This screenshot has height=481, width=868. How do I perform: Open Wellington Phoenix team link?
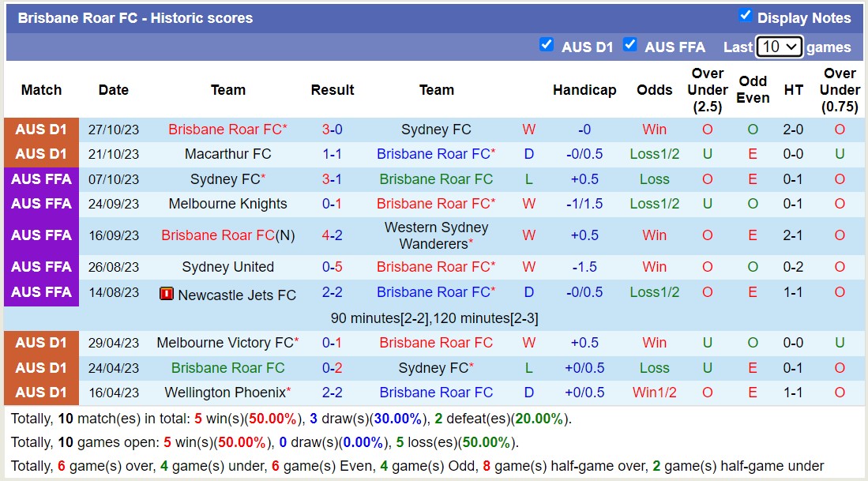tap(225, 392)
